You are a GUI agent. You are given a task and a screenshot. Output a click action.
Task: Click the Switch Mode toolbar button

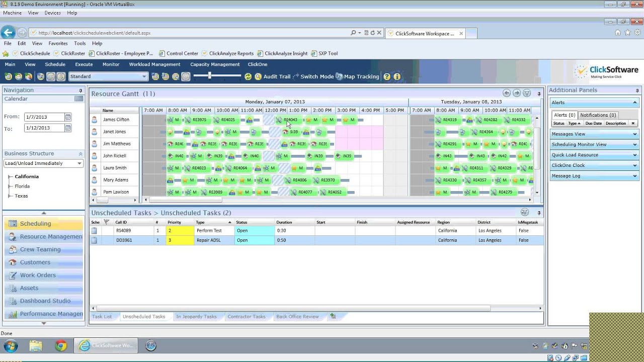(313, 76)
